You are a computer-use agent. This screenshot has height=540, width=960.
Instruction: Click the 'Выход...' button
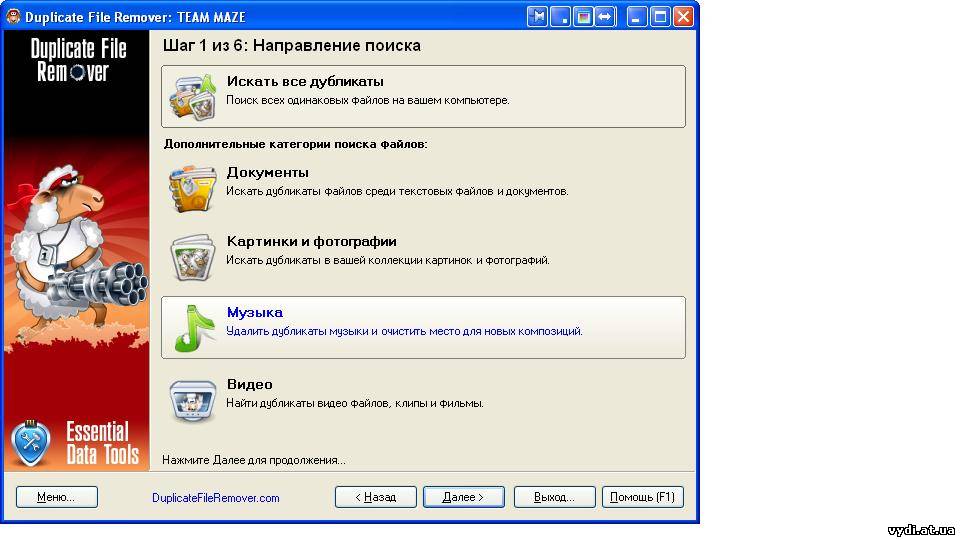pyautogui.click(x=554, y=497)
